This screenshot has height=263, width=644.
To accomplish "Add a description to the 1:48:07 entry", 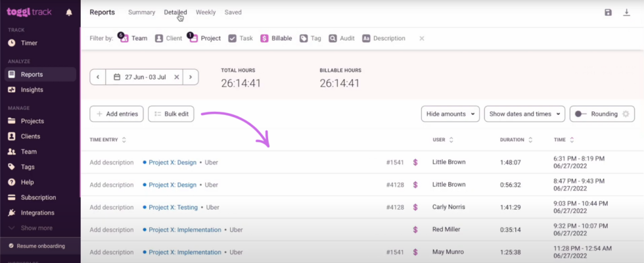I will click(x=112, y=162).
